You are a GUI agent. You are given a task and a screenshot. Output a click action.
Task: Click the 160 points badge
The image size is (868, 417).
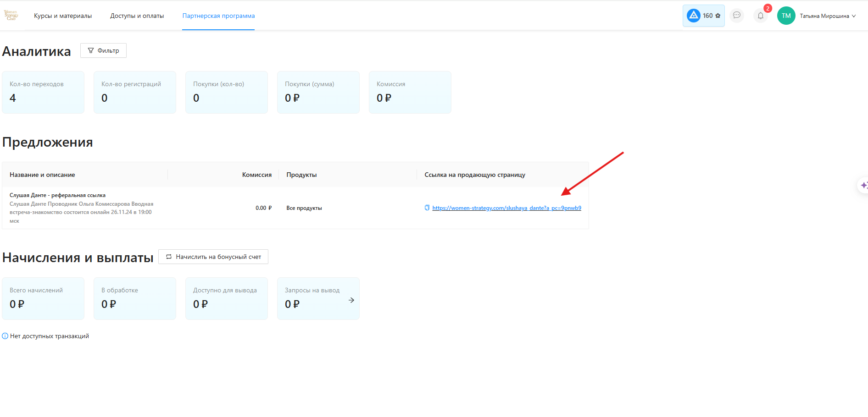(x=703, y=16)
